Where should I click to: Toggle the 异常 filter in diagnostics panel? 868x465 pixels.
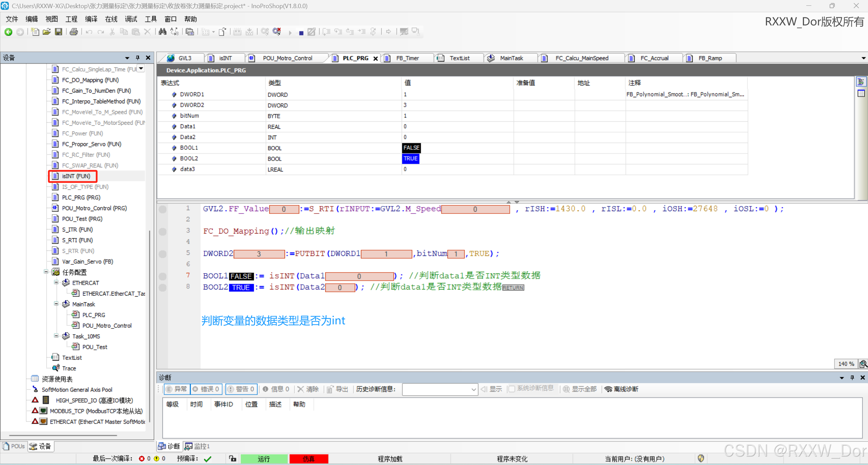point(177,389)
